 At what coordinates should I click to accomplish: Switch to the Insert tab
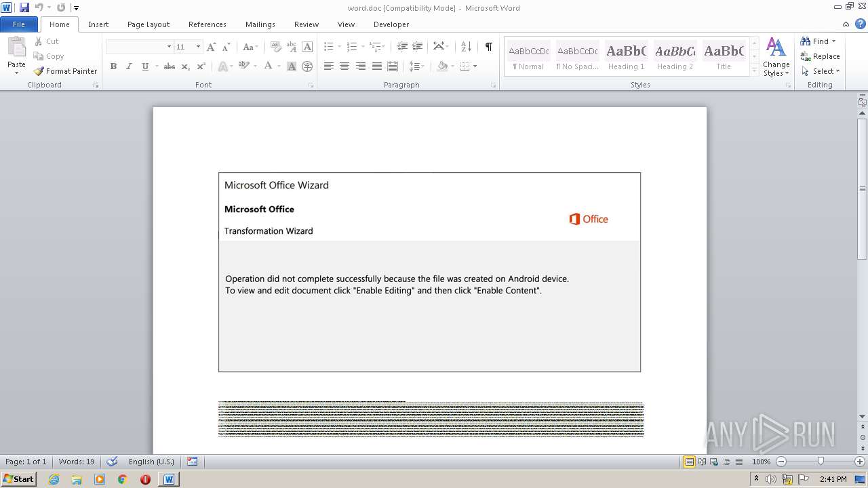tap(98, 24)
